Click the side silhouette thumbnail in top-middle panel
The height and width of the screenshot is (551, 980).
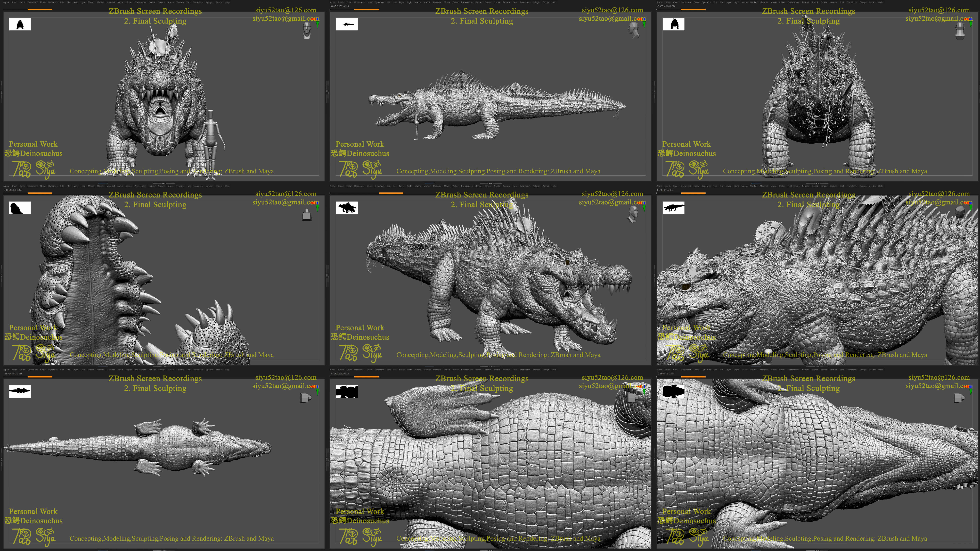tap(347, 24)
